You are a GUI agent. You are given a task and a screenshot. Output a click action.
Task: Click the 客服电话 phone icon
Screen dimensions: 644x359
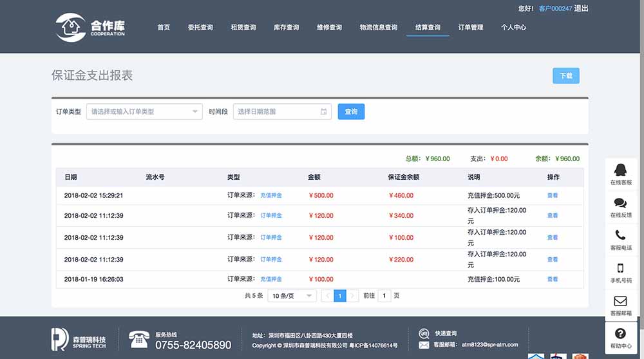(x=620, y=235)
